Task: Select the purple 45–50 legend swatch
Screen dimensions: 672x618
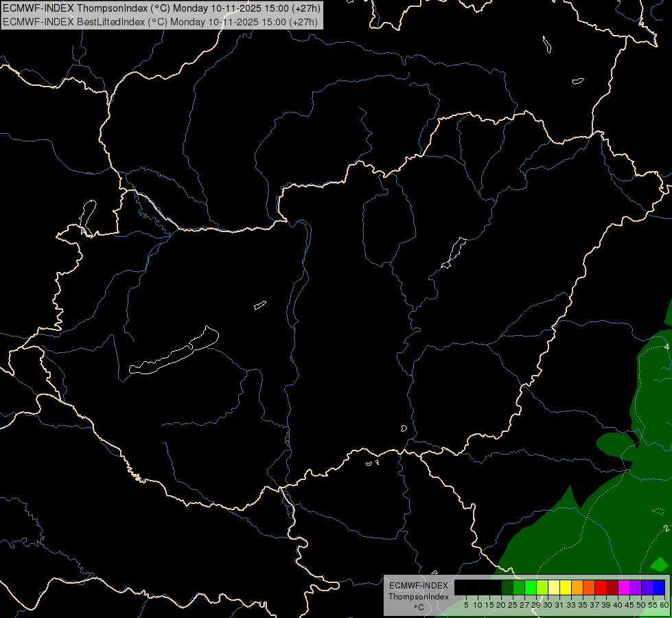Action: (x=636, y=587)
